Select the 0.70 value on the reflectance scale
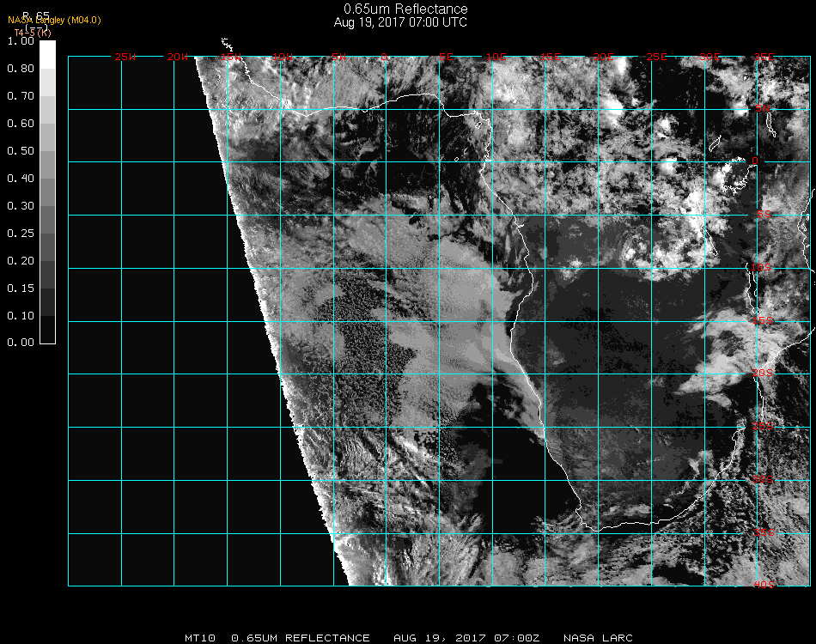 click(x=21, y=96)
